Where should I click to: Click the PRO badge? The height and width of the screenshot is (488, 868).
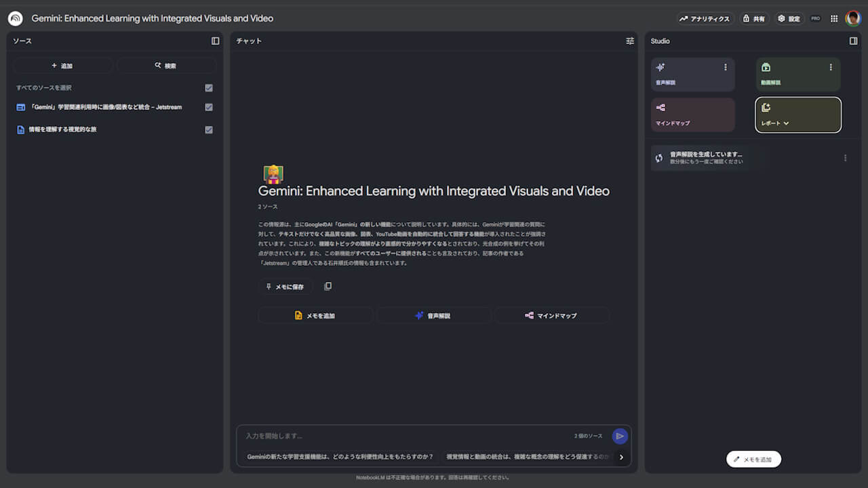[x=816, y=19]
